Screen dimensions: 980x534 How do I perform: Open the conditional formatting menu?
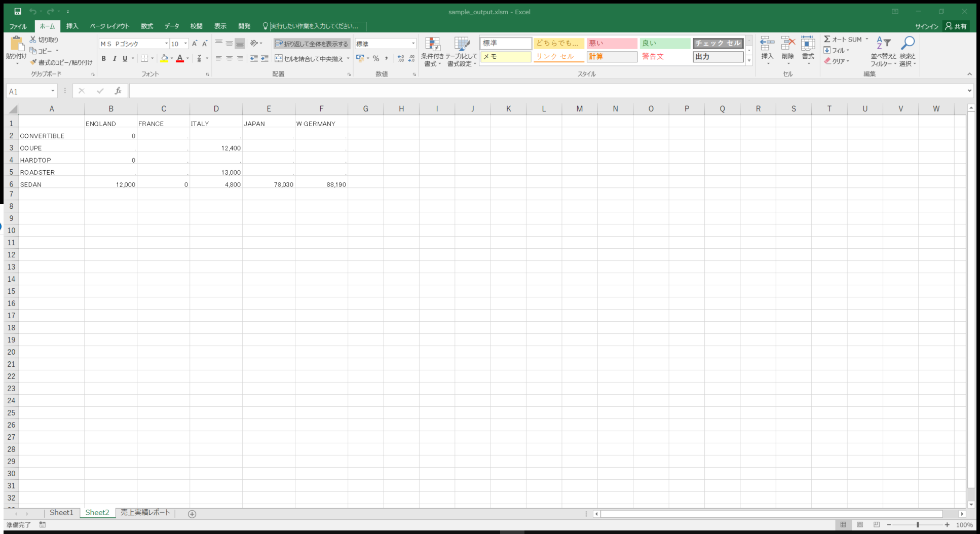(x=432, y=51)
